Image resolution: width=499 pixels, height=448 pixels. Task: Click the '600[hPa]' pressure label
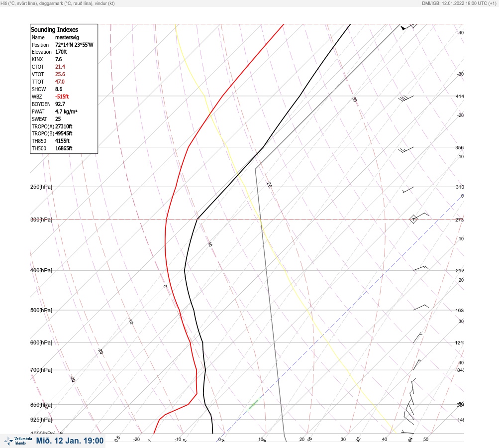point(41,342)
